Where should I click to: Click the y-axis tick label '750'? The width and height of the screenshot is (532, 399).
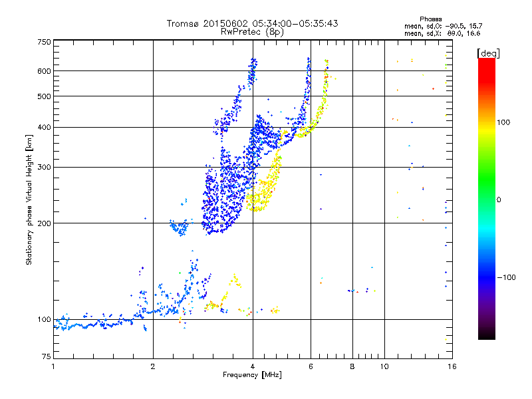tap(44, 42)
